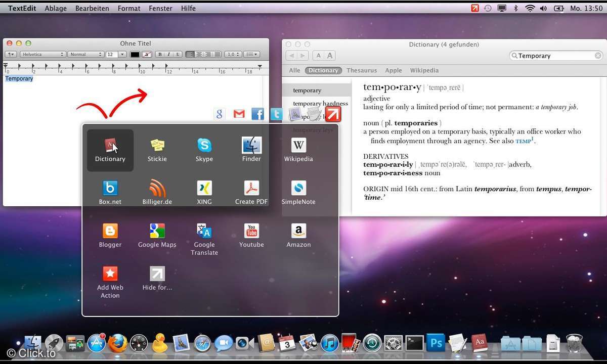
Task: Follow the TEMP cross-reference link
Action: [524, 142]
